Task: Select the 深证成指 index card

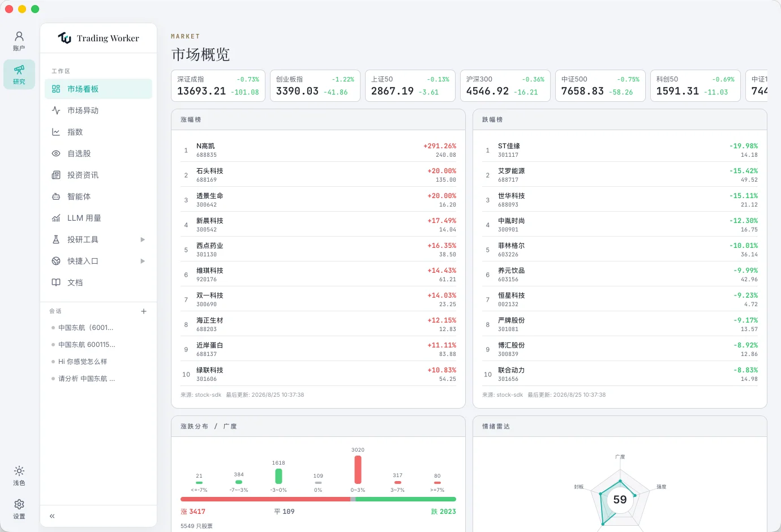Action: [x=218, y=86]
